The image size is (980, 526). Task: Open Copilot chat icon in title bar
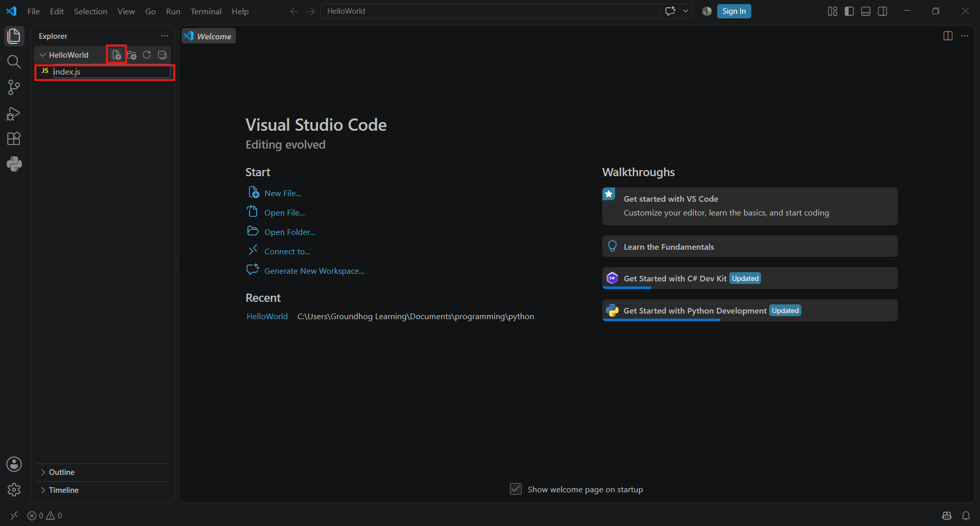(670, 11)
